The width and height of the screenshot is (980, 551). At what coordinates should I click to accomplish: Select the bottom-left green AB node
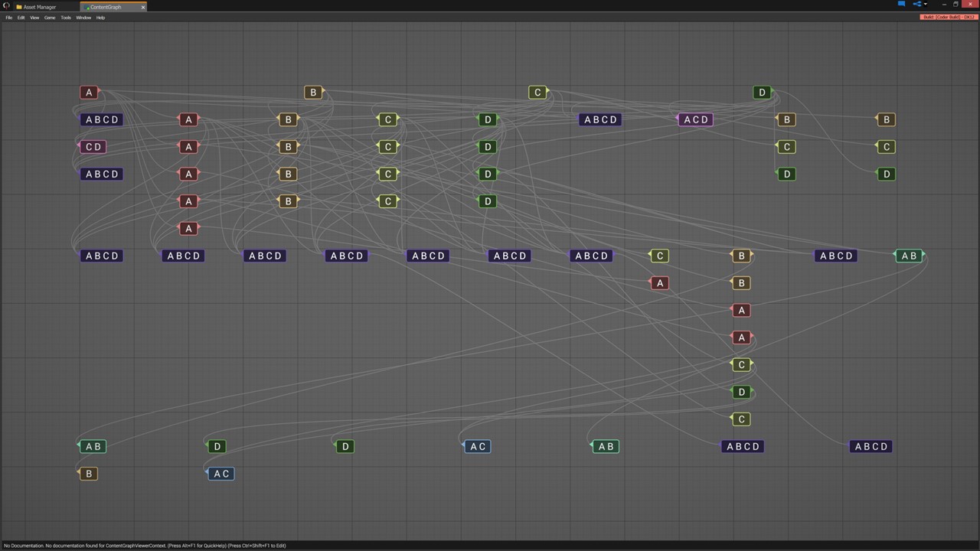click(x=93, y=446)
